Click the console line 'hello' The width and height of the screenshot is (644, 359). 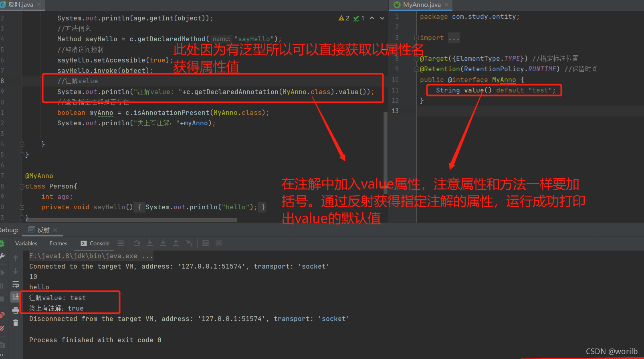[x=39, y=287]
